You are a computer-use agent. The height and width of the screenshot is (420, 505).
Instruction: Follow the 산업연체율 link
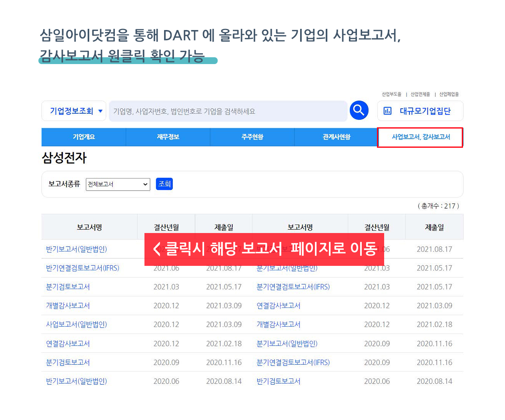coord(420,94)
